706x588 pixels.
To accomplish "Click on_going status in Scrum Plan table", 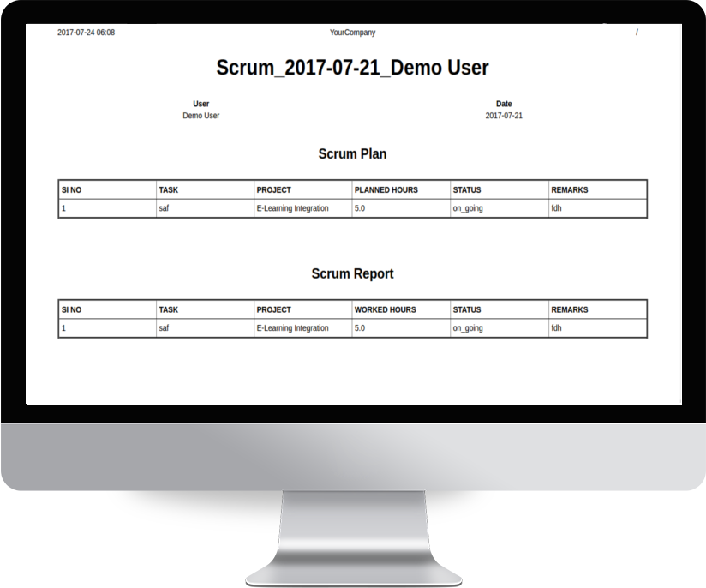I will [468, 208].
